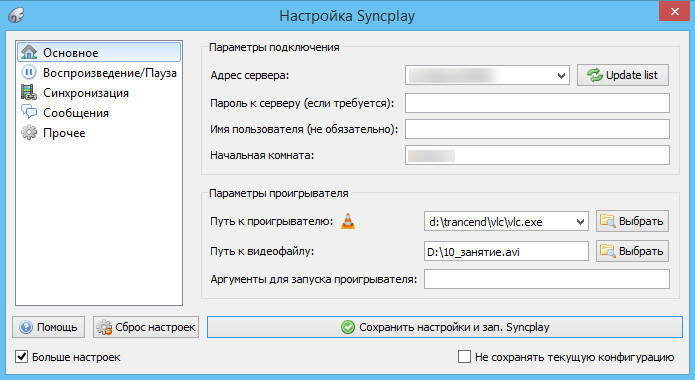The image size is (695, 380).
Task: Switch to Синхронизация settings
Action: click(99, 93)
